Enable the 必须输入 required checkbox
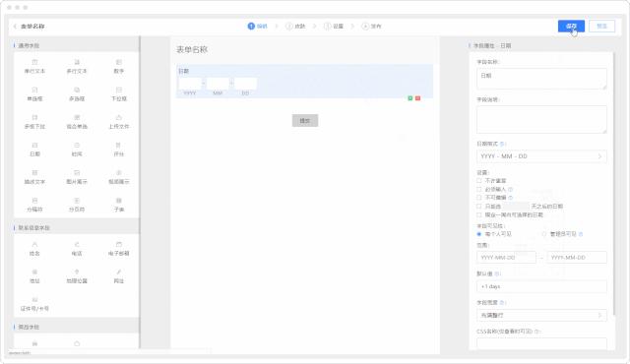Screen dimensions: 630x364 pos(479,189)
